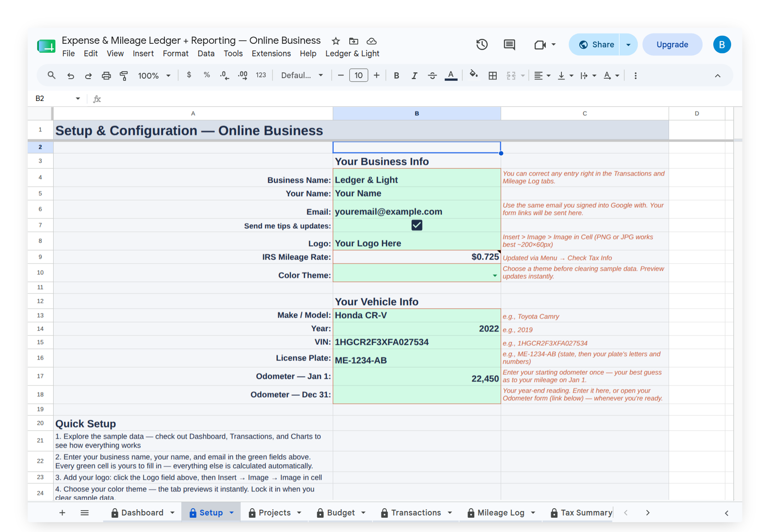
Task: Click the Merge cells icon
Action: click(511, 75)
